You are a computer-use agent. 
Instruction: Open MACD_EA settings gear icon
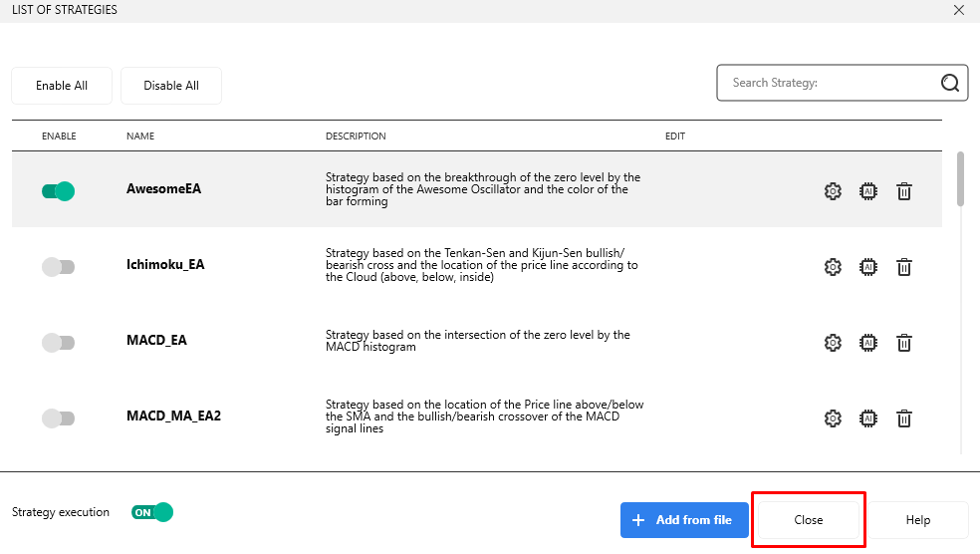[x=833, y=343]
